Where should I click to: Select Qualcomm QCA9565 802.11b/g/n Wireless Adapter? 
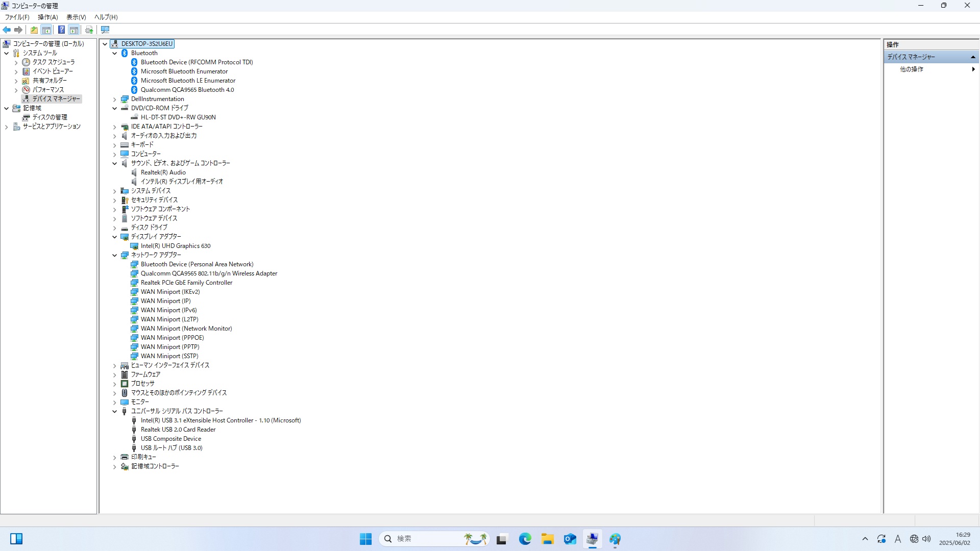209,273
